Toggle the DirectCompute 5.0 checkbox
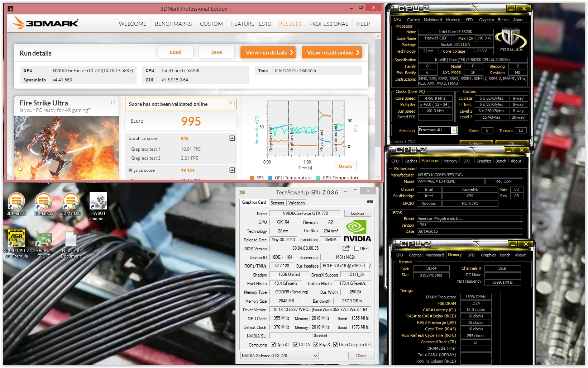This screenshot has height=368, width=588. click(x=335, y=345)
